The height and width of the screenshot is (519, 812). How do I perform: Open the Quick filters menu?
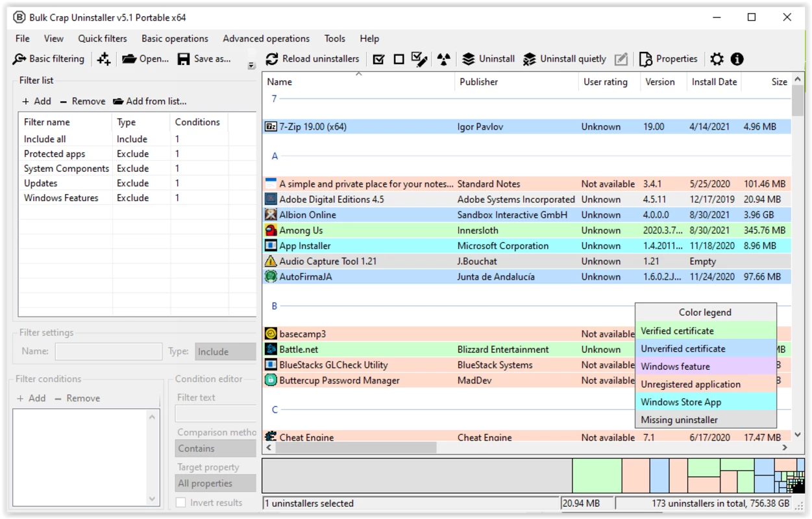[103, 38]
